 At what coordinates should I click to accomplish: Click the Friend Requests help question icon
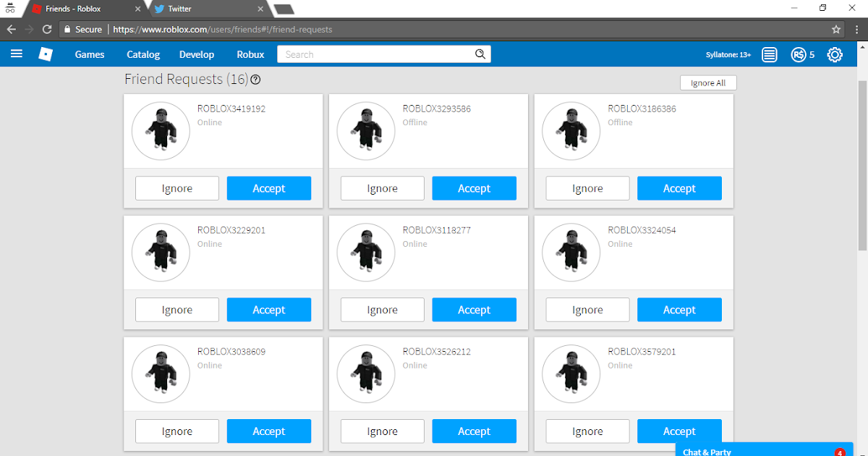pos(255,80)
